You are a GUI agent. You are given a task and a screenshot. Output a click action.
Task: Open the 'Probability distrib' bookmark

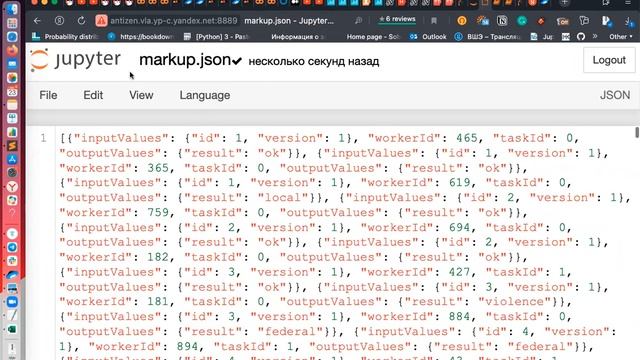pos(66,37)
